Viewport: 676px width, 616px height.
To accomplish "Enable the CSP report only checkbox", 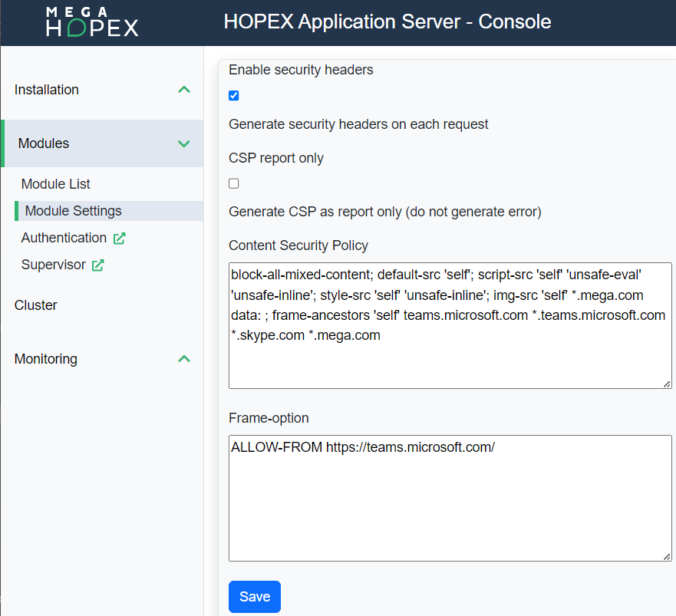I will pos(233,183).
